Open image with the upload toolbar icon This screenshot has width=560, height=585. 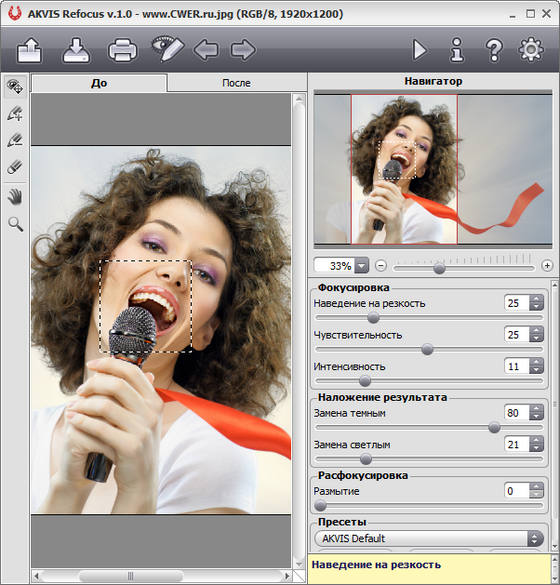[x=29, y=50]
